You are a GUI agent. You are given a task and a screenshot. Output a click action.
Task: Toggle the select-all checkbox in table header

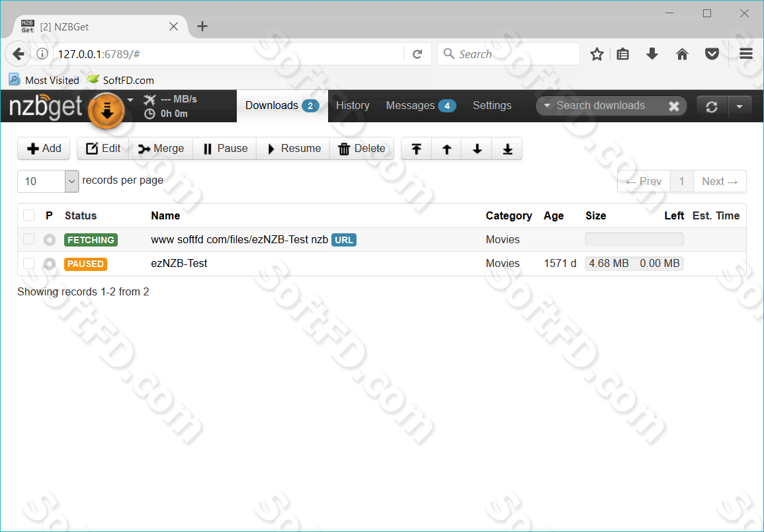(x=28, y=215)
